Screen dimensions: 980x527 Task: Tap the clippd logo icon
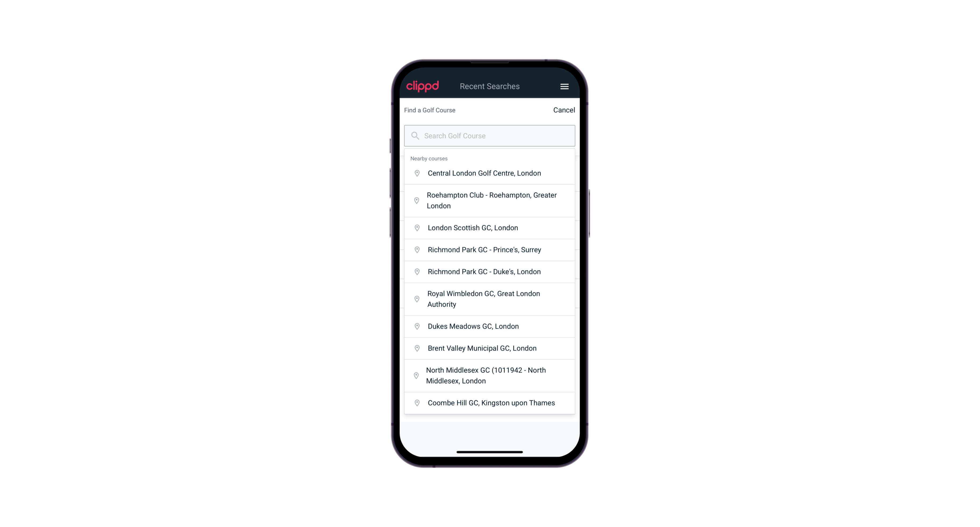click(423, 86)
